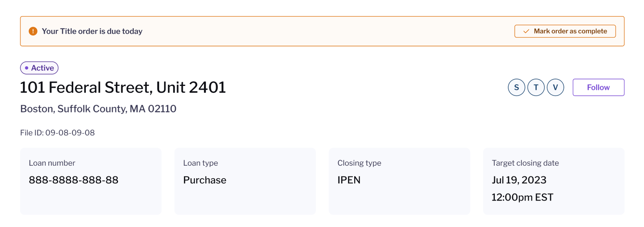Viewport: 644px width, 227px height.
Task: Click the File ID 09-08-09-08 text
Action: tap(58, 133)
